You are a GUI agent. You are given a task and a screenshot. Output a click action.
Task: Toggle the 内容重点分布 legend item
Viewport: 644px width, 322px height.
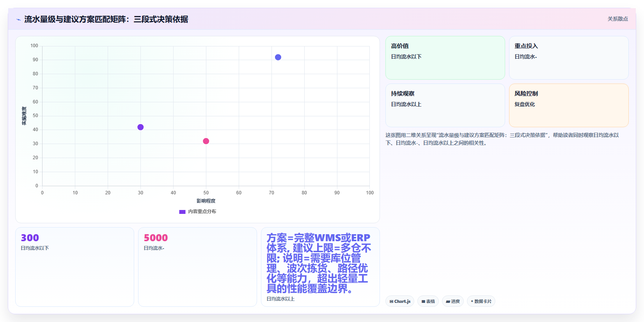[x=197, y=212]
